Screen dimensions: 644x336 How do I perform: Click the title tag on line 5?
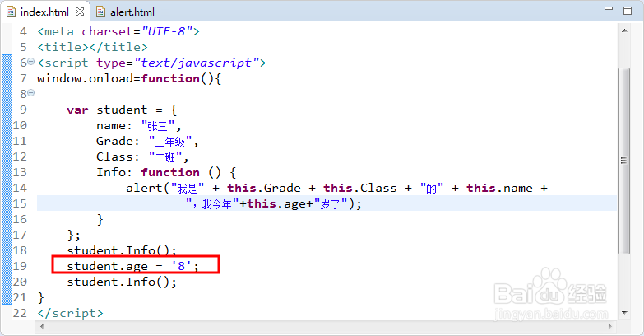point(92,47)
